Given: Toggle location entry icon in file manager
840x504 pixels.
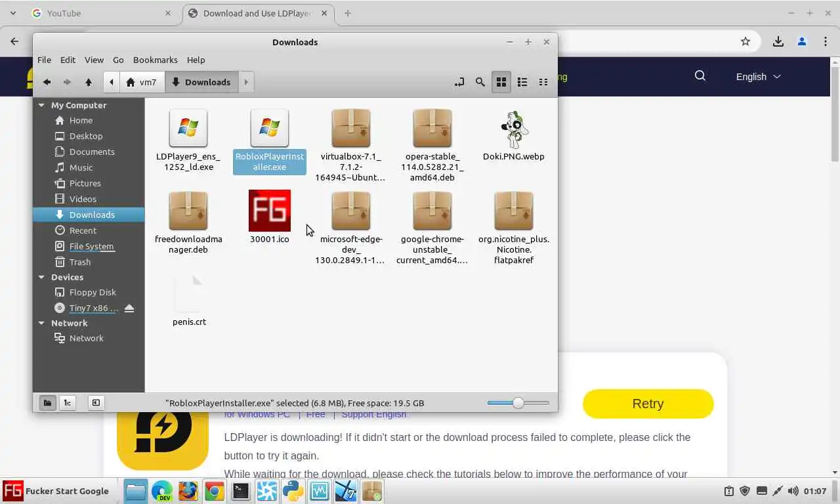Looking at the screenshot, I should pos(459,82).
